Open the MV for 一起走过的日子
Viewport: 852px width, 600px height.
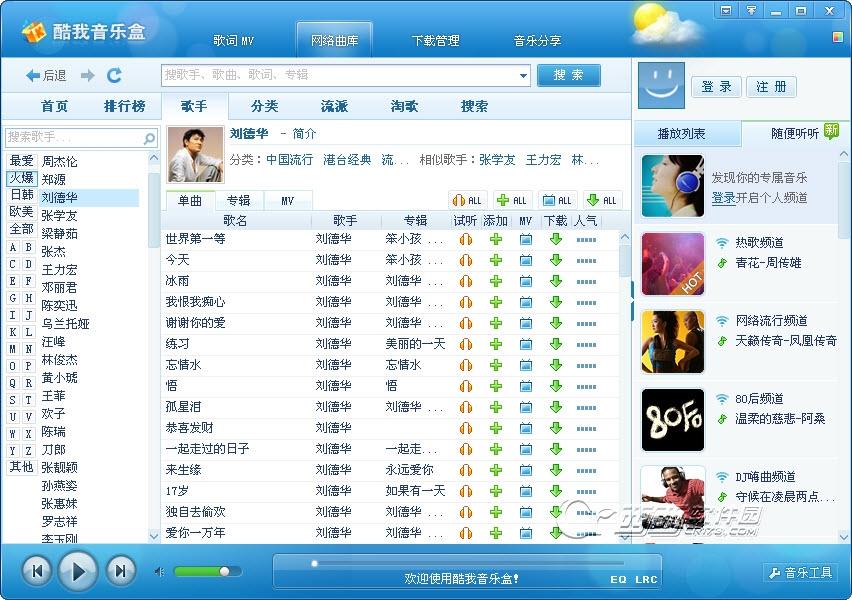point(526,449)
